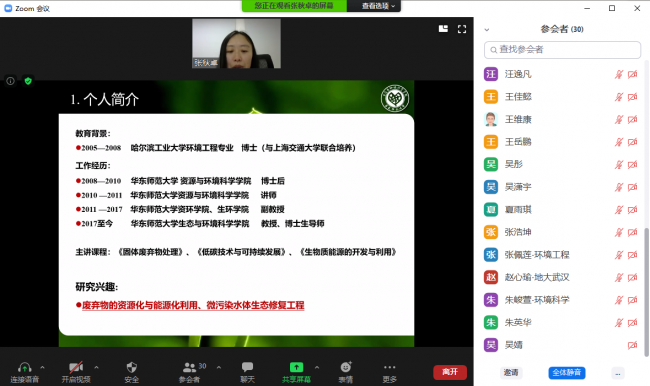Expand video options arrow beside camera

(x=96, y=367)
